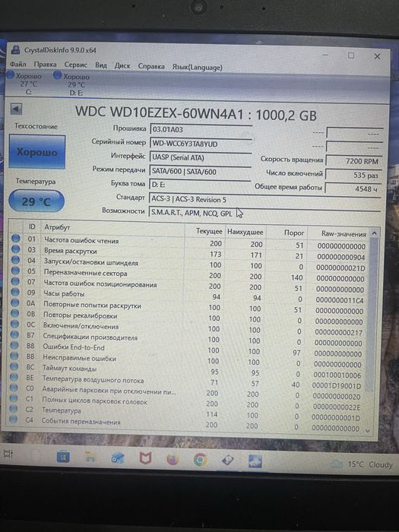This screenshot has height=532, width=399.
Task: Click status dot for Повторы рекалибровки
Action: (x=14, y=313)
